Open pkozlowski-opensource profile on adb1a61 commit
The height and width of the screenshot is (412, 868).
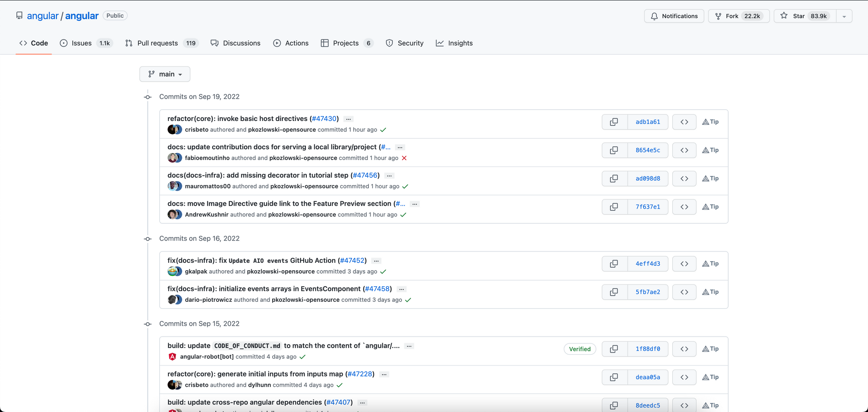(x=282, y=130)
